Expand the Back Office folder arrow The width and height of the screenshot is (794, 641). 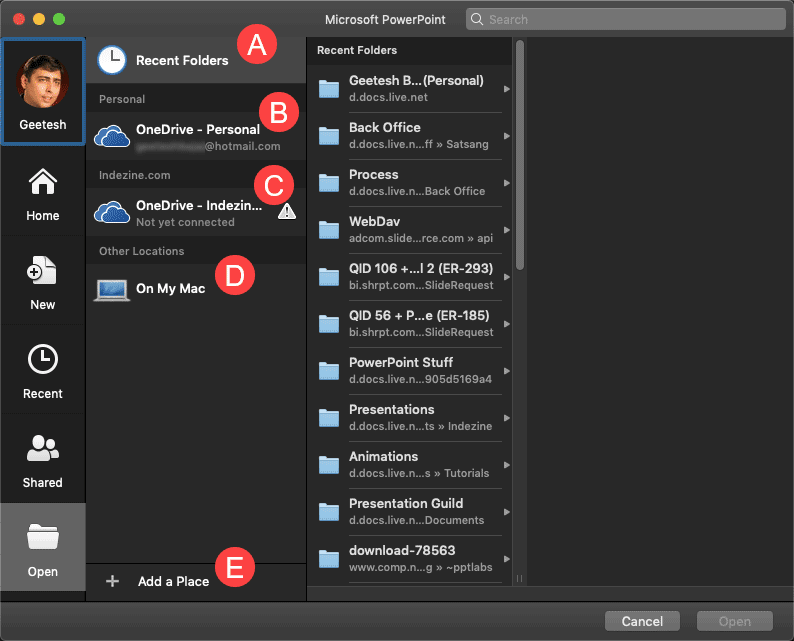[506, 136]
